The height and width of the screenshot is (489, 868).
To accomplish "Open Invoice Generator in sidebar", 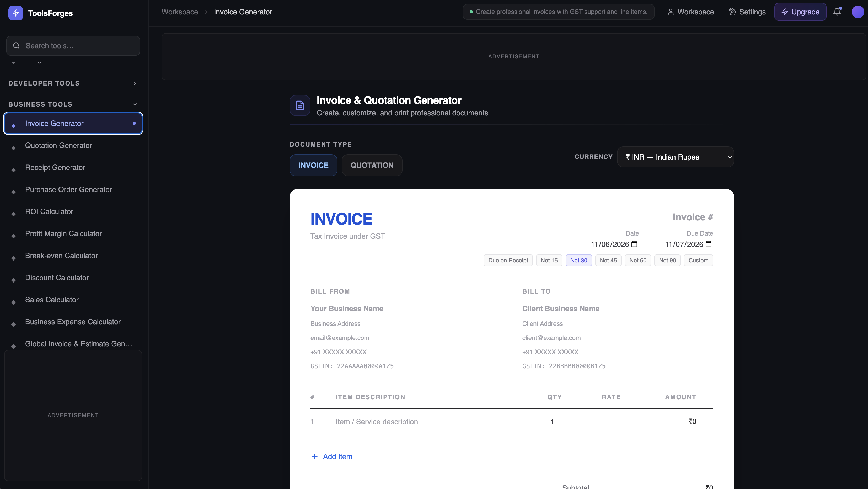I will pos(73,123).
